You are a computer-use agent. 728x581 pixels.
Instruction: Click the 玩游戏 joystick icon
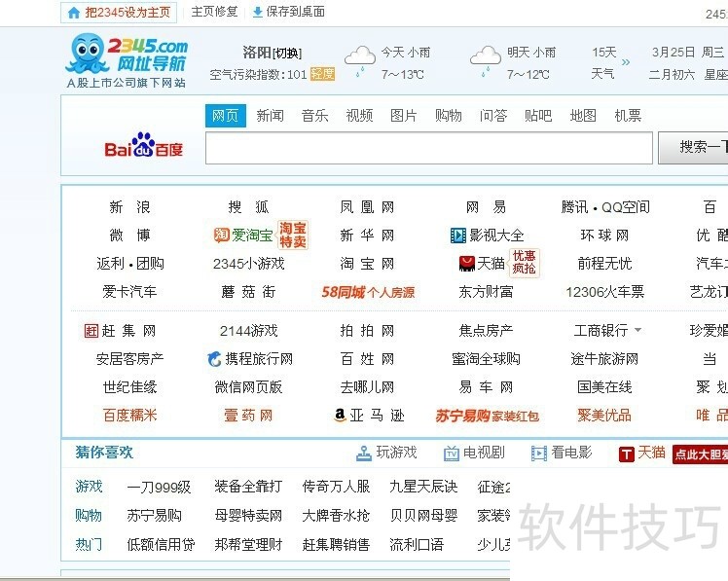(x=364, y=453)
